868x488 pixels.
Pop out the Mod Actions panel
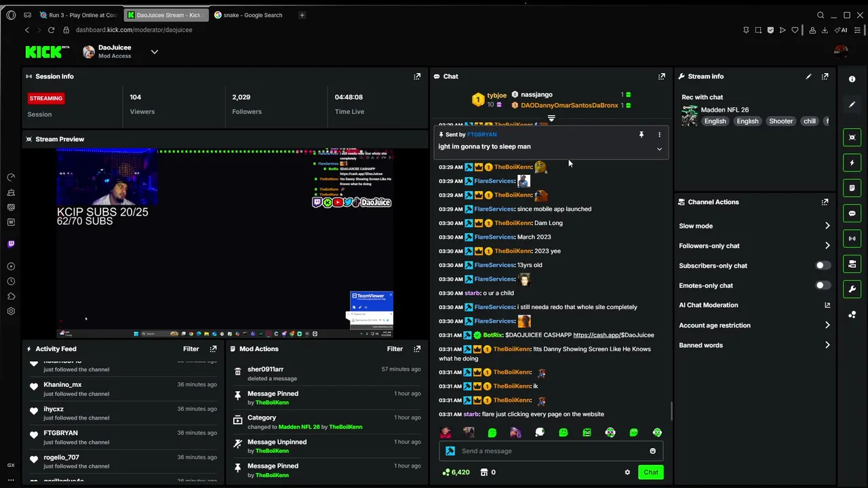417,349
